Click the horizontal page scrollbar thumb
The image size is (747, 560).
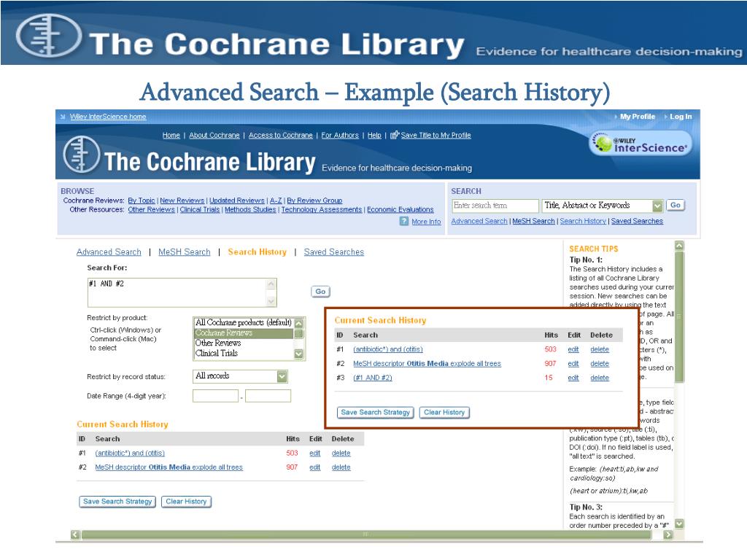coord(366,534)
